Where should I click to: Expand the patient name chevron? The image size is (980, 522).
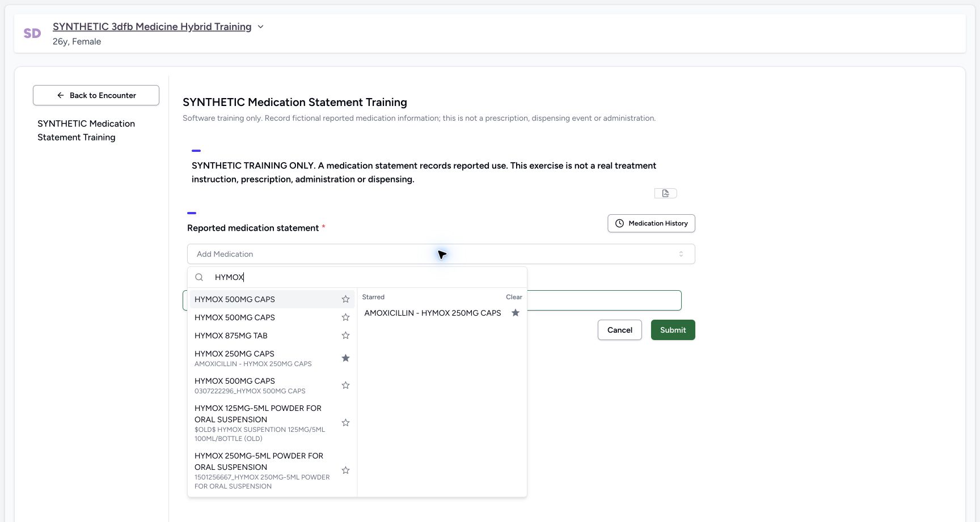coord(261,27)
